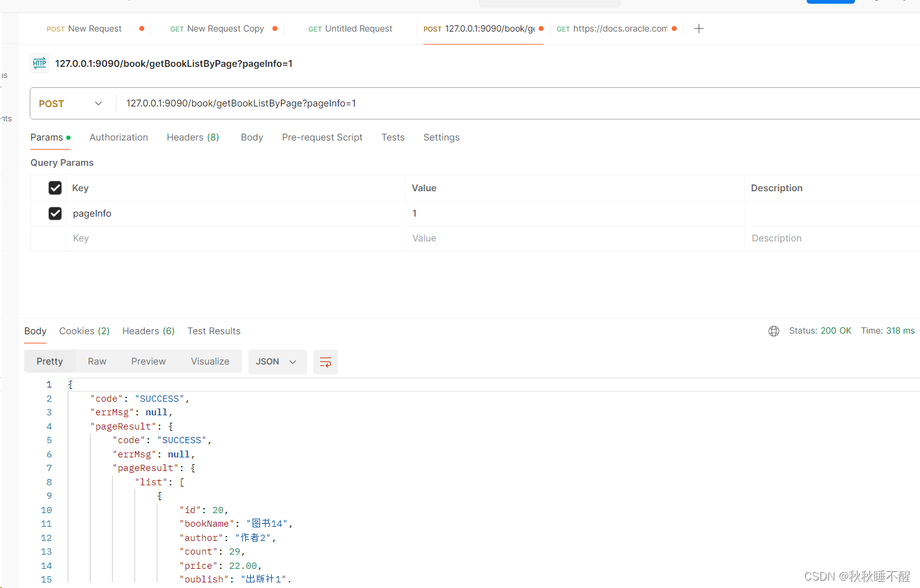This screenshot has width=920, height=588.
Task: Open the JSON response format dropdown
Action: [277, 361]
